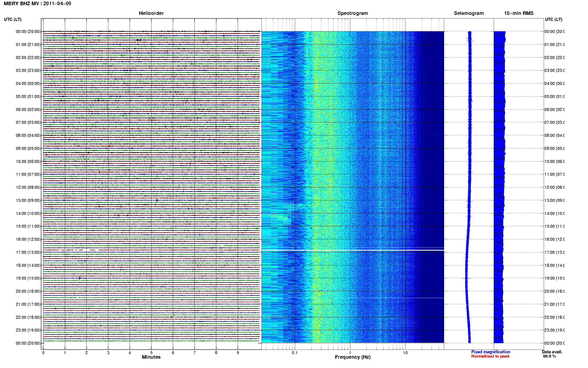Click the left '19:00 (15:00)' time label
The width and height of the screenshot is (588, 368).
(x=28, y=278)
